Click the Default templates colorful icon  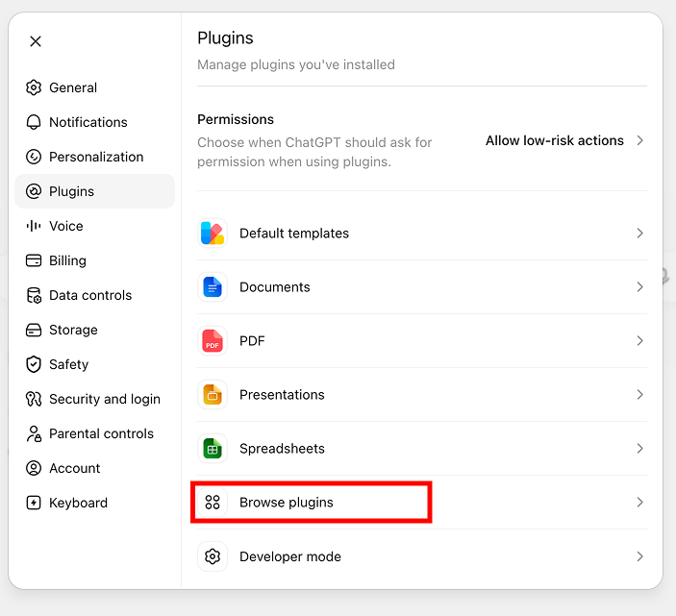tap(213, 234)
